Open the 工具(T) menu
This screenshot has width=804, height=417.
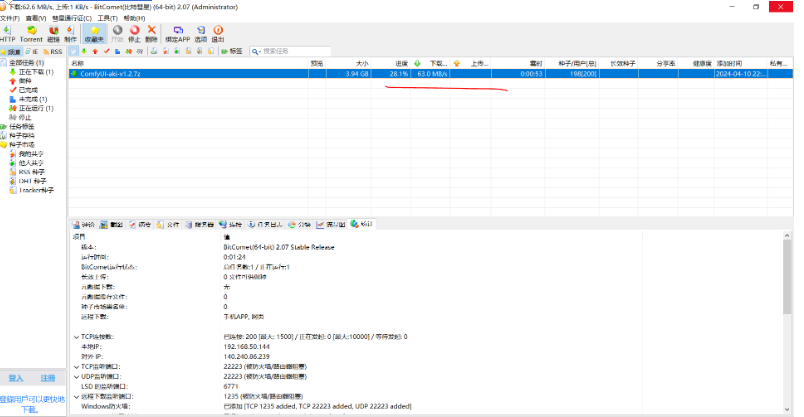coord(107,18)
